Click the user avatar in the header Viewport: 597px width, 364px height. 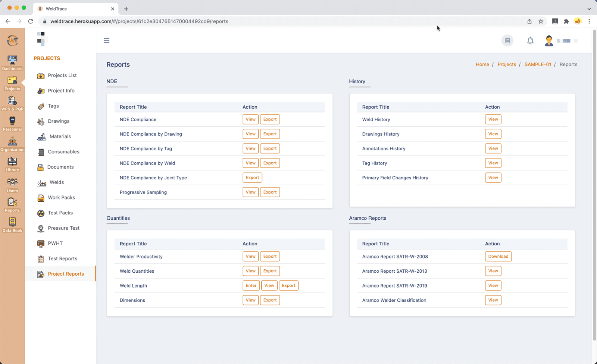(549, 40)
